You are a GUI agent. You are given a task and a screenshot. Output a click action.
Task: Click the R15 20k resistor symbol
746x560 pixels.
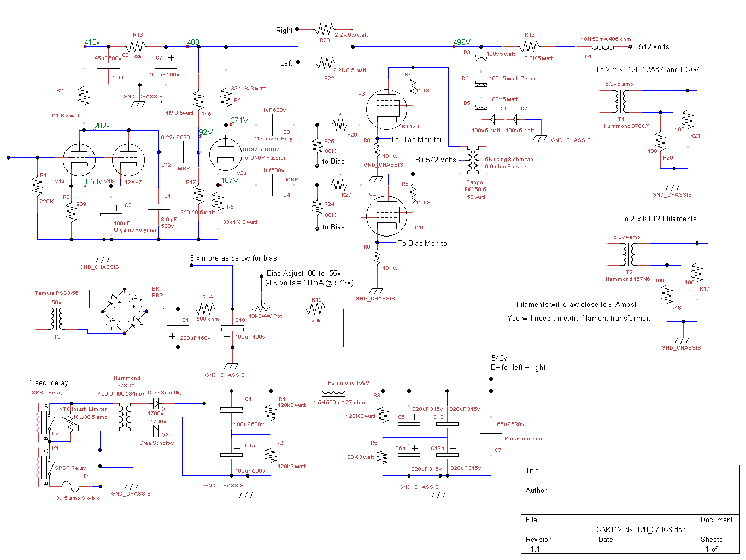(x=316, y=309)
